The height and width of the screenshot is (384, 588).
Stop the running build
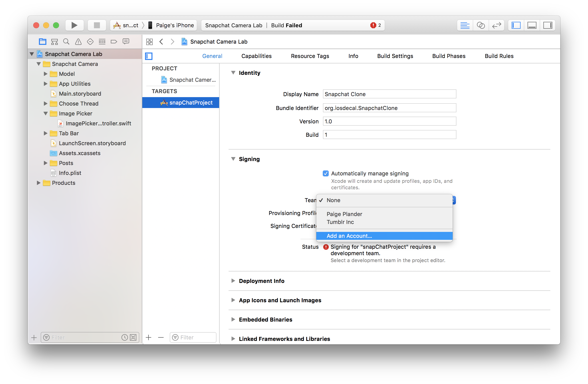pyautogui.click(x=97, y=25)
